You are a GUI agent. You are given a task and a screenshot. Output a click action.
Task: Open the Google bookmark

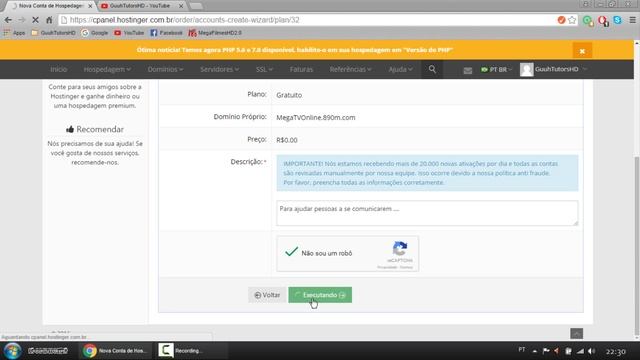[95, 33]
